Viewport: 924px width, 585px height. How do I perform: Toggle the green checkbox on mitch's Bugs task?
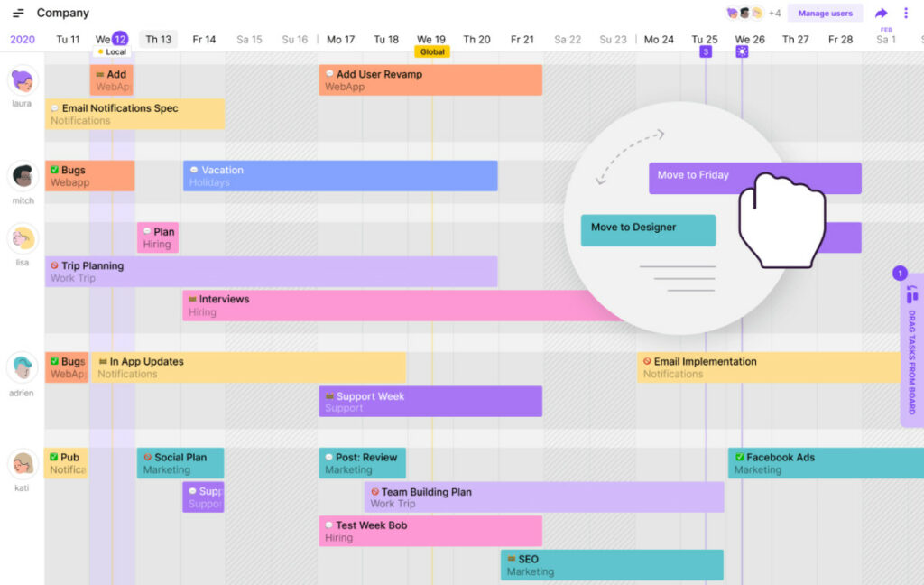pos(54,170)
